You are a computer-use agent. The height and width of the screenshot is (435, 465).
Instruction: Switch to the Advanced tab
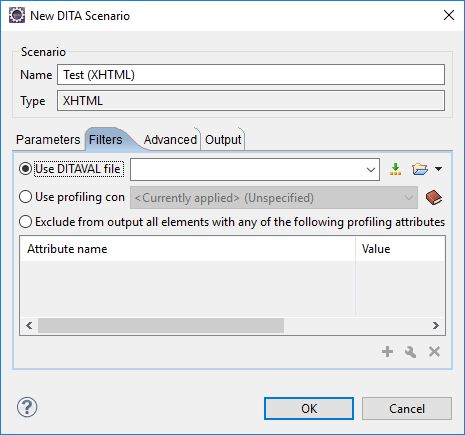click(170, 140)
